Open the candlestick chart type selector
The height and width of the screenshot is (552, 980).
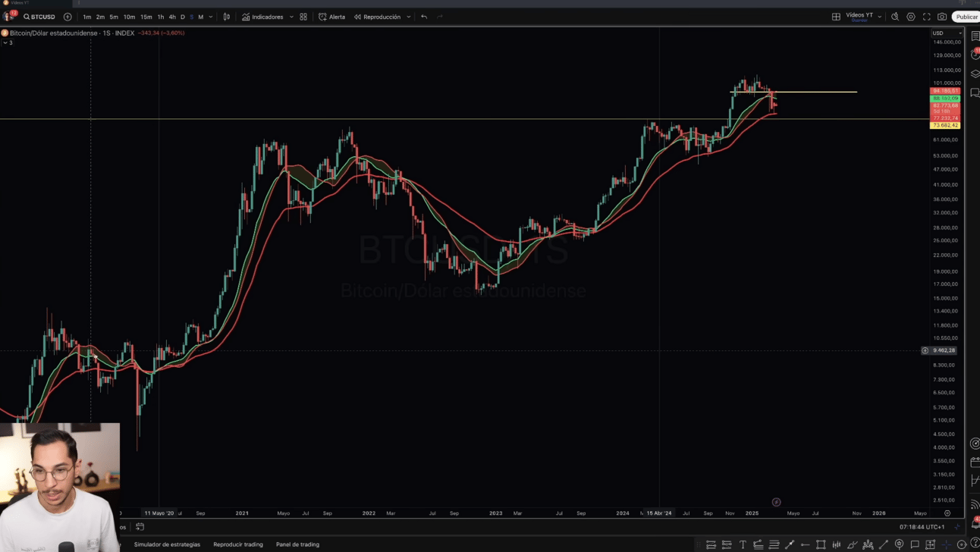tap(227, 17)
